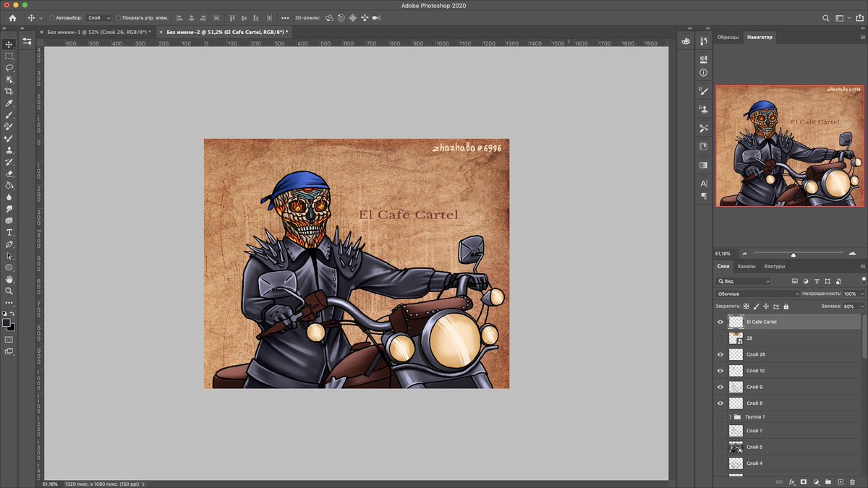
Task: Lock transparent pixels for the active layer
Action: point(746,306)
